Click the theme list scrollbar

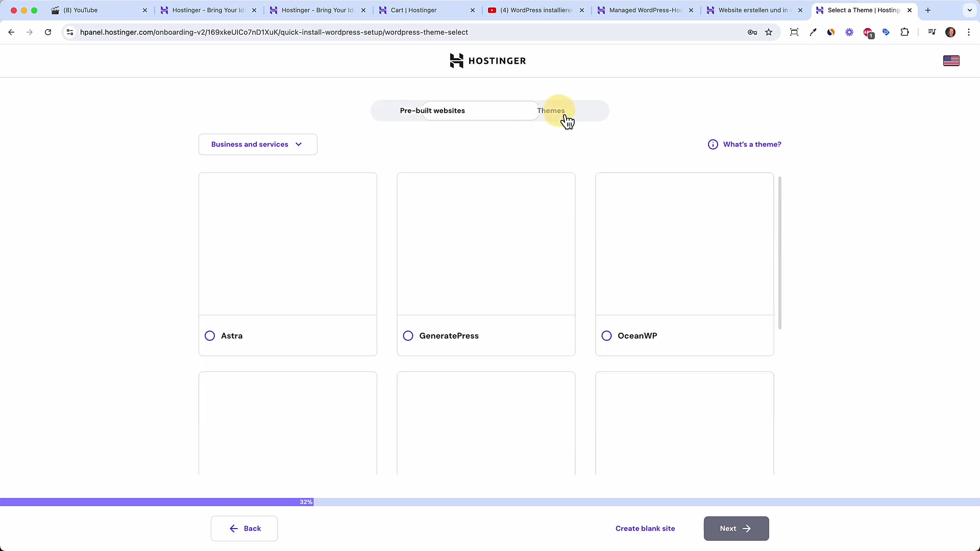(x=780, y=253)
